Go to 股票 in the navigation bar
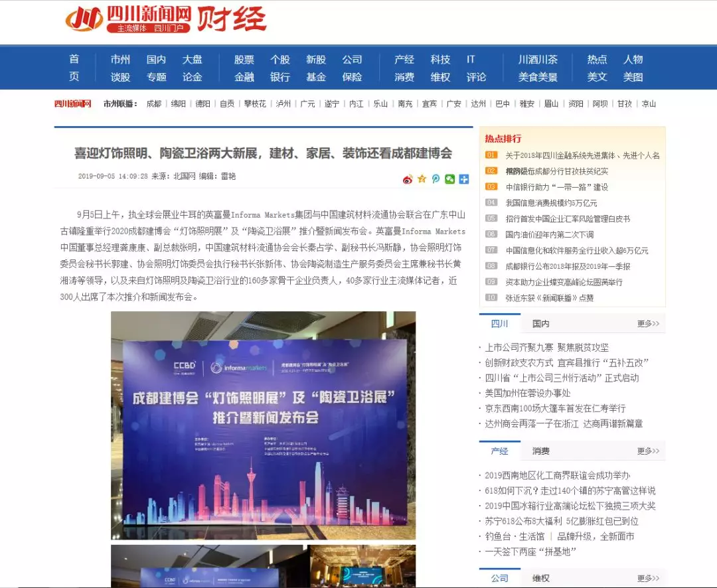 pos(244,60)
